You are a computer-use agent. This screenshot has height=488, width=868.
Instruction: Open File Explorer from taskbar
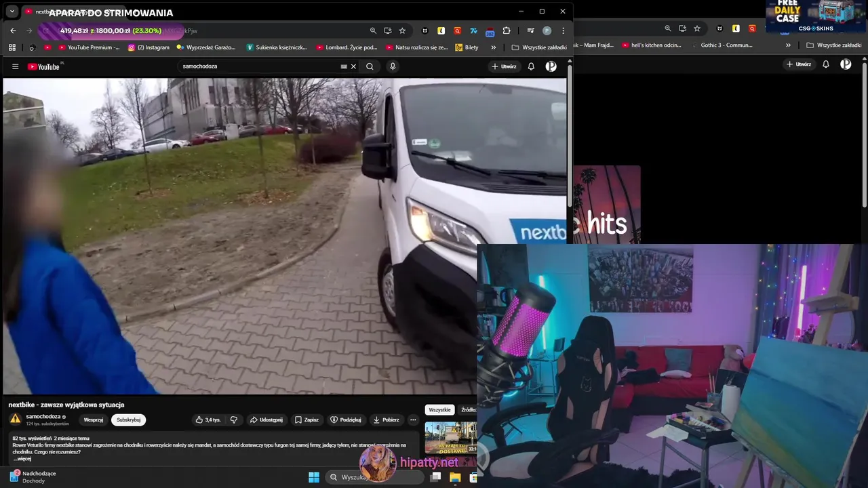click(x=455, y=477)
